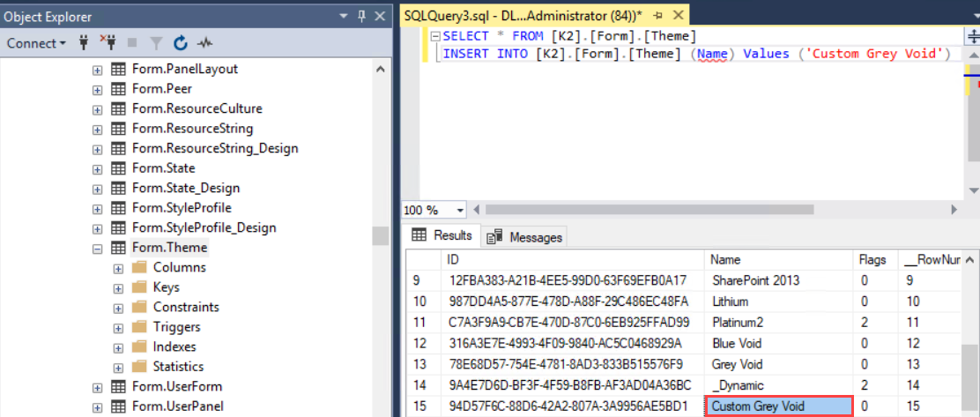Expand the Form.UserForm table node

97,387
